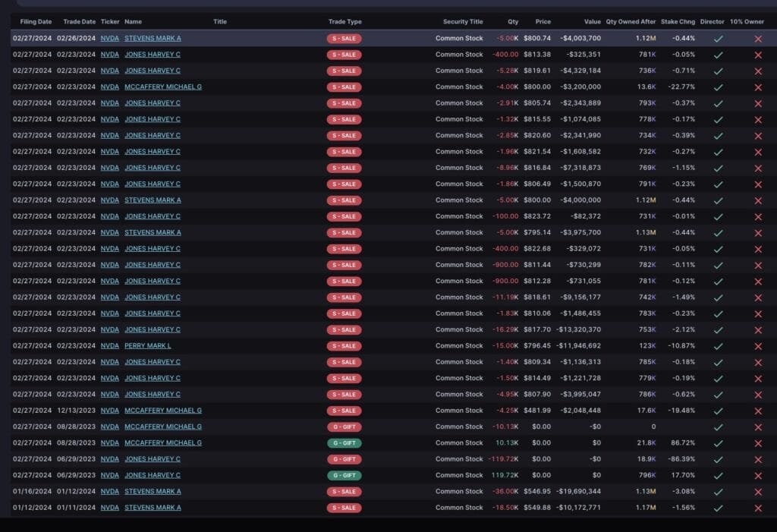Click Director checkmark in the -$1,500,870 row
This screenshot has width=777, height=532.
tap(718, 184)
